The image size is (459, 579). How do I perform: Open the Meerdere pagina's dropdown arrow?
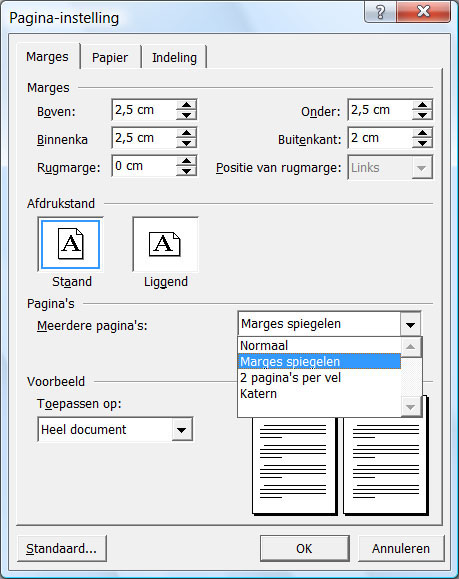click(x=410, y=325)
